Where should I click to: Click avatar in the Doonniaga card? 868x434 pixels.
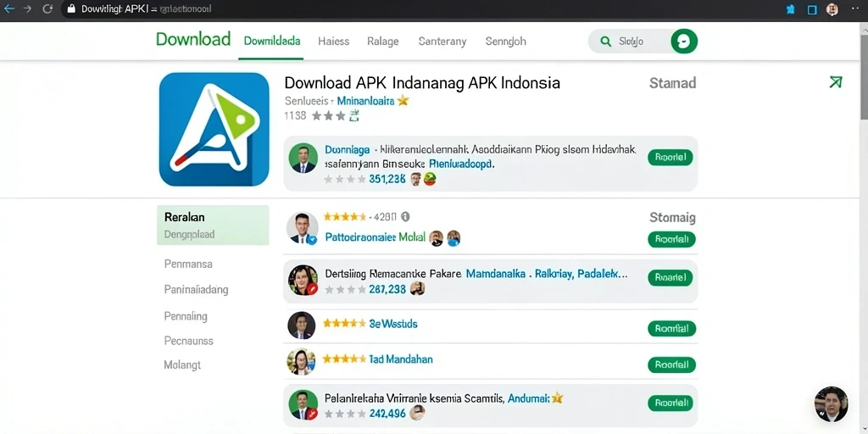(303, 158)
